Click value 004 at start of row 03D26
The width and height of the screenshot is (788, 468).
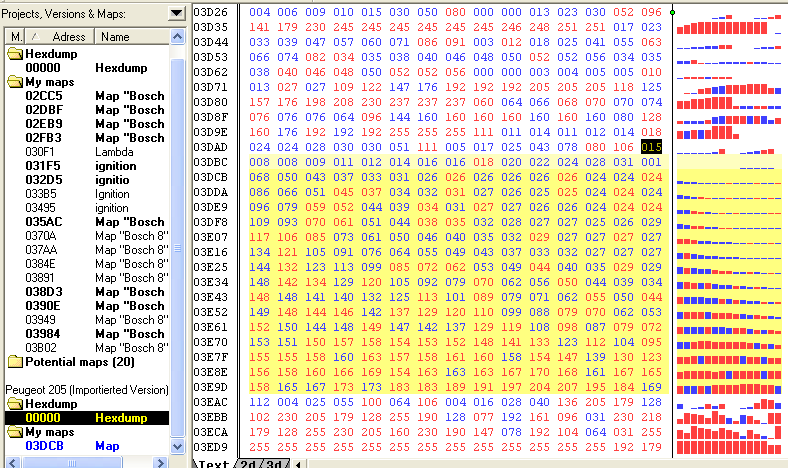click(x=259, y=12)
